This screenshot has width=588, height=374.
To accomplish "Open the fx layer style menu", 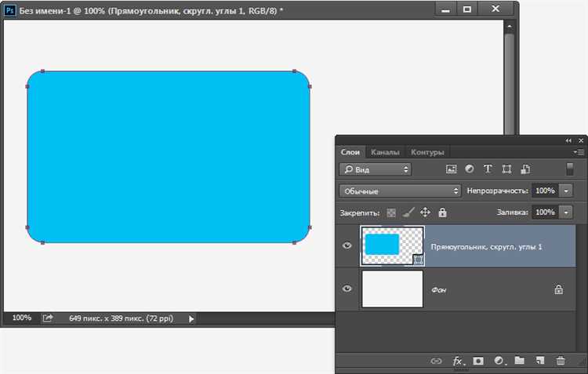I will (x=458, y=361).
